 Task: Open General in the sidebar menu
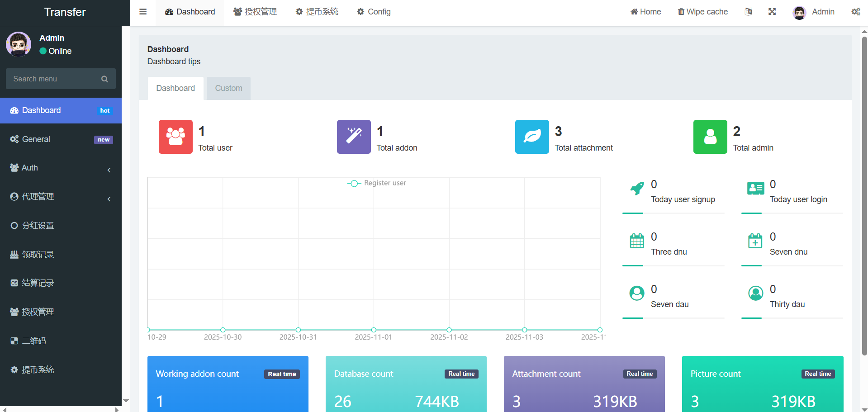click(61, 139)
